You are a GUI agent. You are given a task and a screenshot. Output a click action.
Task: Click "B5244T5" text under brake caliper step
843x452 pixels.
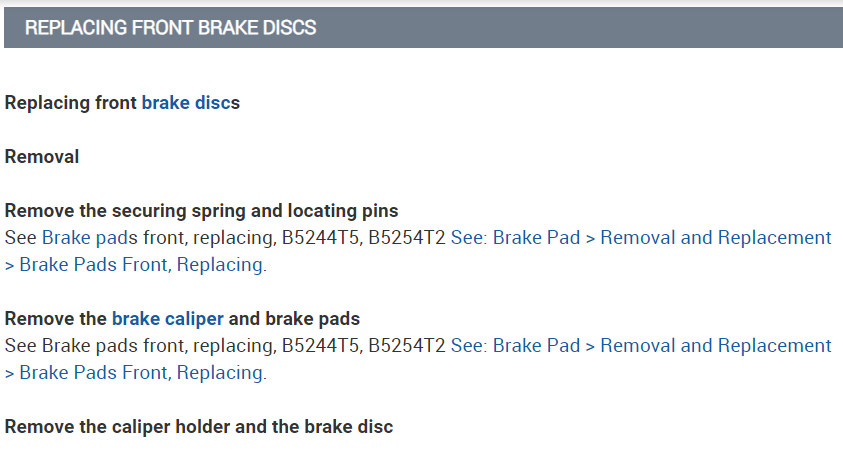point(321,346)
